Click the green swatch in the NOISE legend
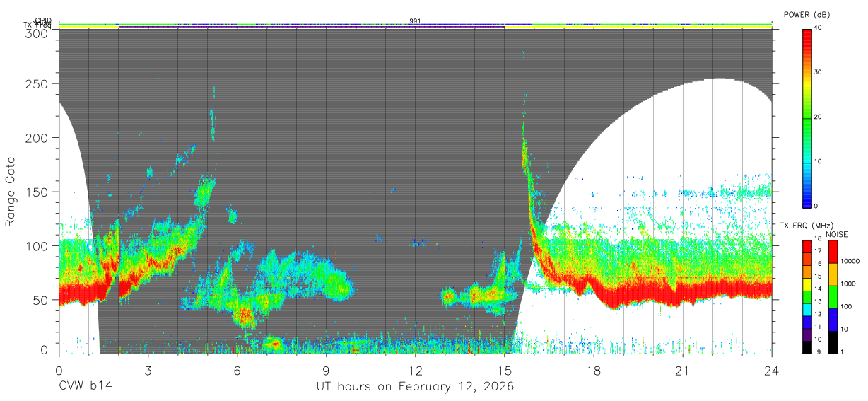This screenshot has width=868, height=401. [833, 297]
